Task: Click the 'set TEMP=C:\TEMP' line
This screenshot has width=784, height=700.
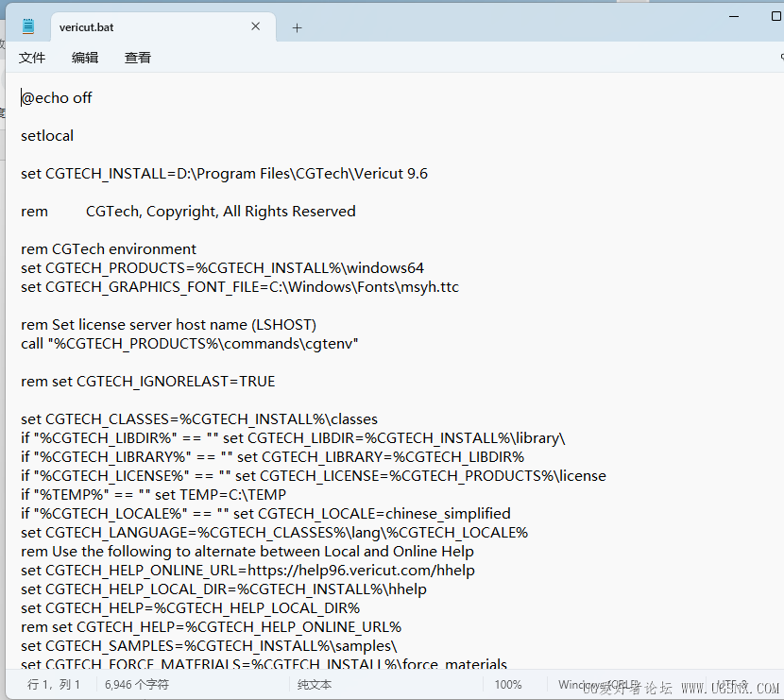Action: click(154, 495)
